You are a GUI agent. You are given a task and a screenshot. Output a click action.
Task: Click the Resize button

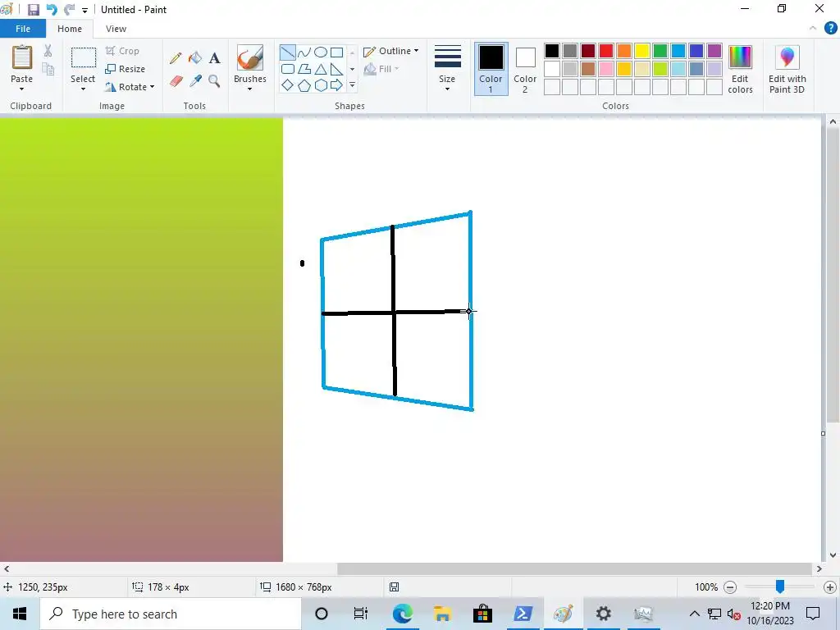pyautogui.click(x=126, y=69)
